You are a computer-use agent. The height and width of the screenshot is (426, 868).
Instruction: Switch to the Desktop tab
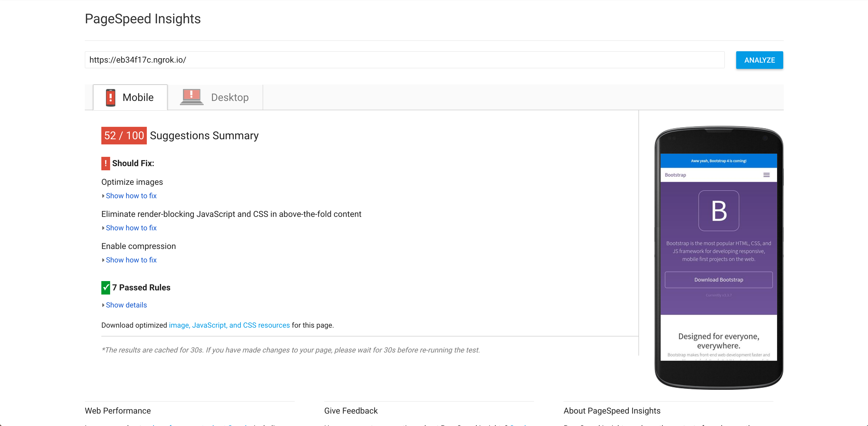tap(216, 98)
